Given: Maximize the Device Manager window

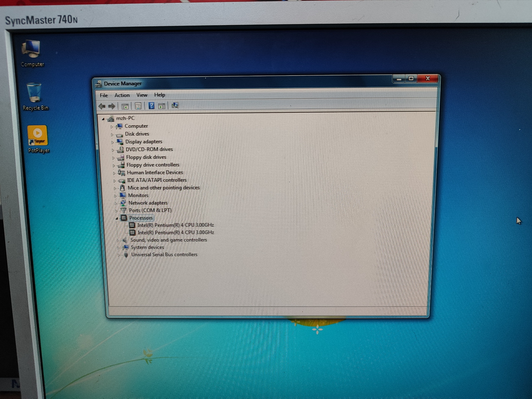Looking at the screenshot, I should [411, 78].
